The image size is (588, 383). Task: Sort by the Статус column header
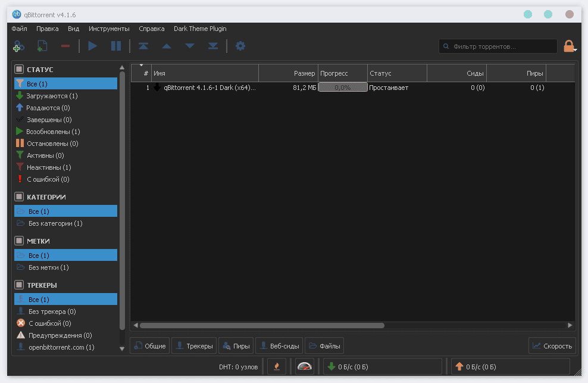click(x=397, y=73)
